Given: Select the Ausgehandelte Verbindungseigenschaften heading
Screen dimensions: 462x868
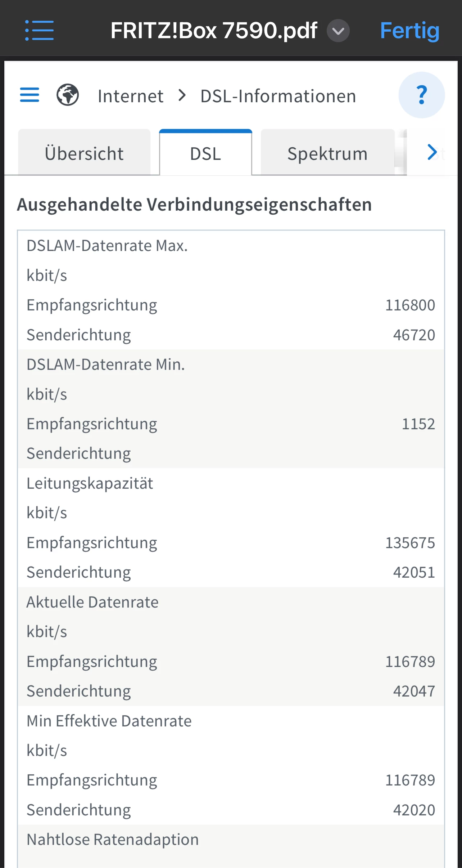Looking at the screenshot, I should click(x=194, y=205).
